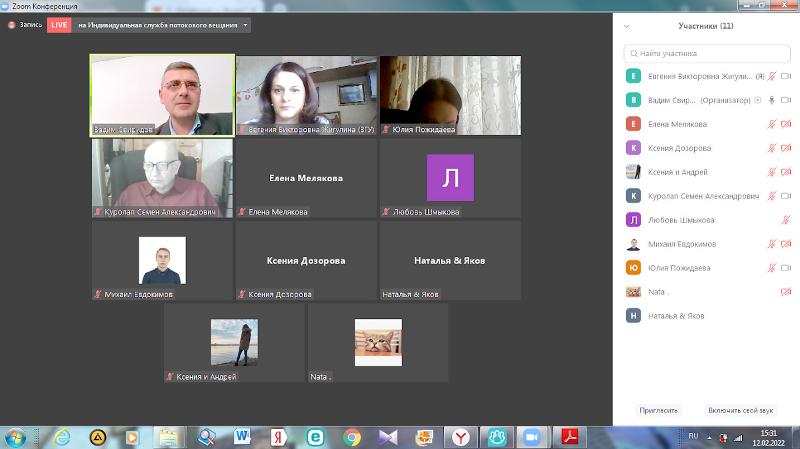
Task: Show hidden system tray icons
Action: coord(708,437)
